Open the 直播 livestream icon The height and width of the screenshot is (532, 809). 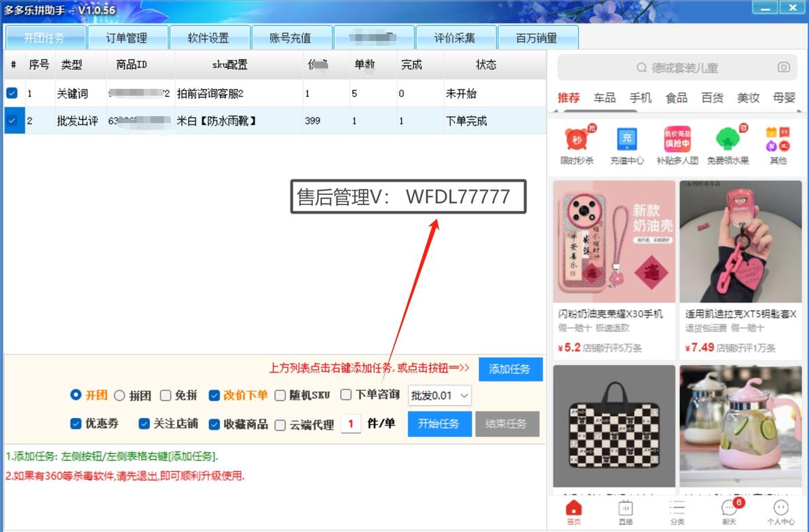pos(625,509)
